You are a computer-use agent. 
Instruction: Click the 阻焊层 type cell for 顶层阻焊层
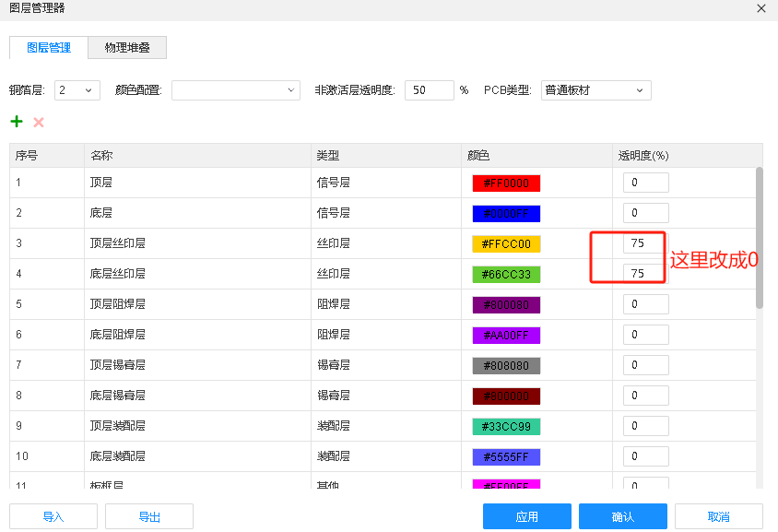tap(386, 304)
